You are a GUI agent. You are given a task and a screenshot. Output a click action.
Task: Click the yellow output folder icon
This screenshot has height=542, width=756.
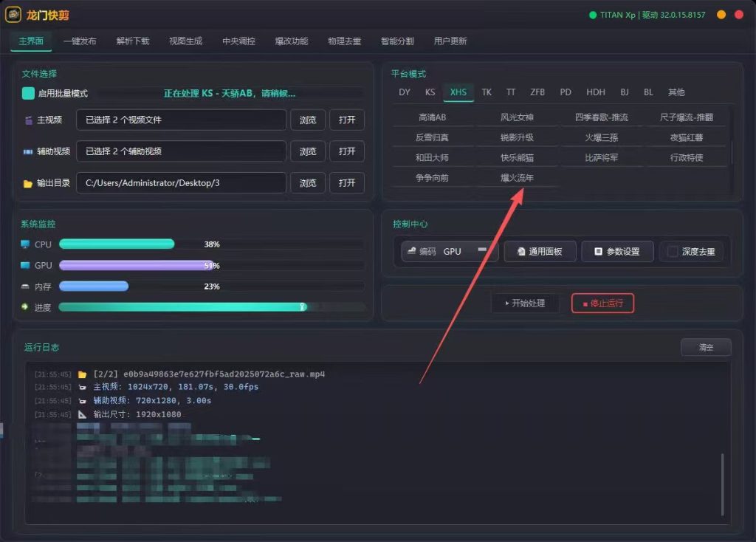point(28,184)
